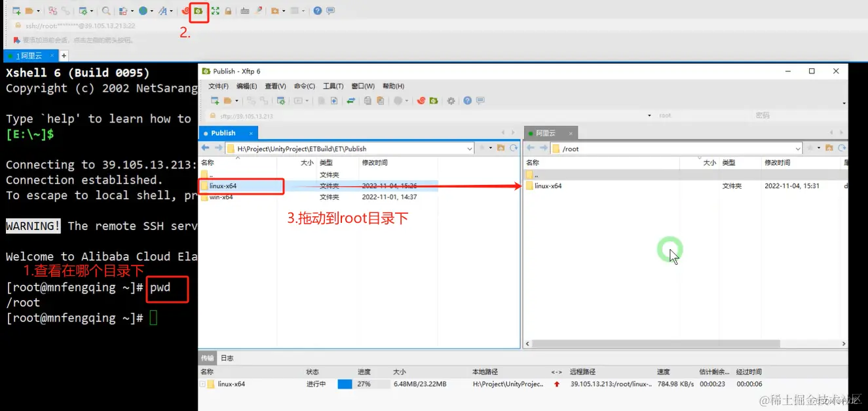Open the 编辑(E) menu in Xftp
Screen dimensions: 868x411
click(x=247, y=86)
